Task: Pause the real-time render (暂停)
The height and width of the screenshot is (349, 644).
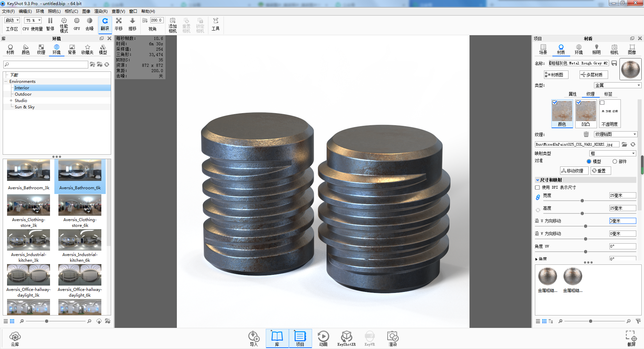Action: coord(50,24)
